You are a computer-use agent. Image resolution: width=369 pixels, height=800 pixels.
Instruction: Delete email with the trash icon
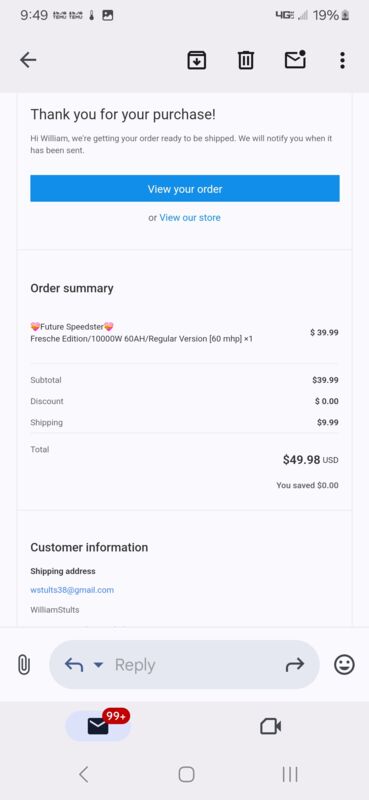[x=245, y=60]
